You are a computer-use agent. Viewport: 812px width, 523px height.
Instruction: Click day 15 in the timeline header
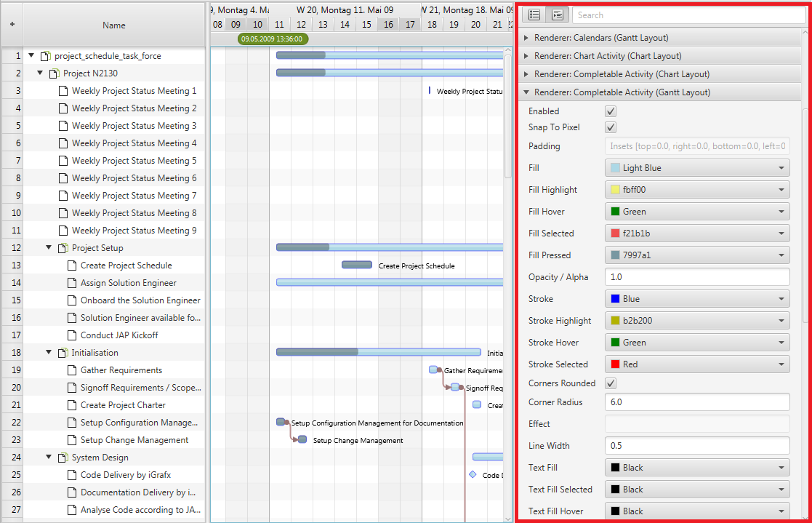366,24
